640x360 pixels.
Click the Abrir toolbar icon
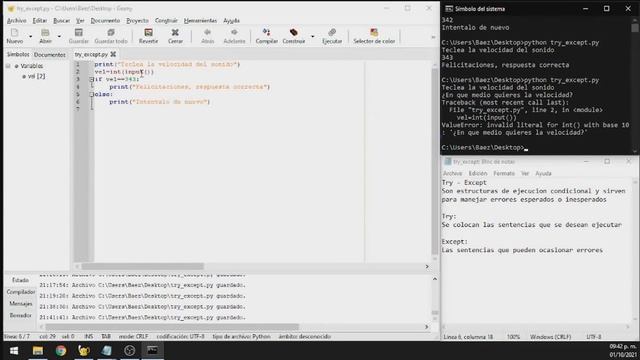(45, 36)
